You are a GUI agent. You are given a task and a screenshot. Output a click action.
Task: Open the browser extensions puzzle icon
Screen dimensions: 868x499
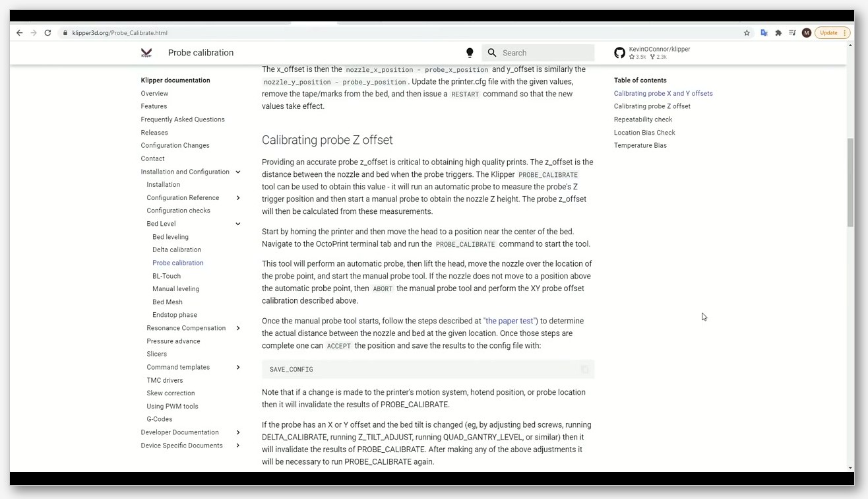click(778, 32)
